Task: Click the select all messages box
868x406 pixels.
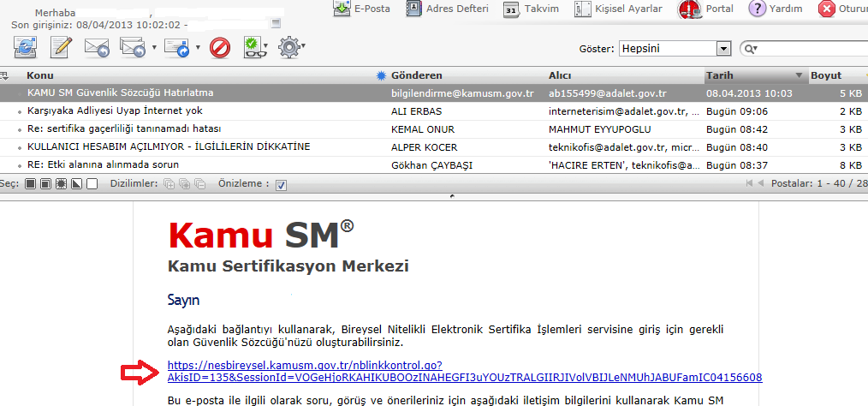Action: tap(30, 183)
